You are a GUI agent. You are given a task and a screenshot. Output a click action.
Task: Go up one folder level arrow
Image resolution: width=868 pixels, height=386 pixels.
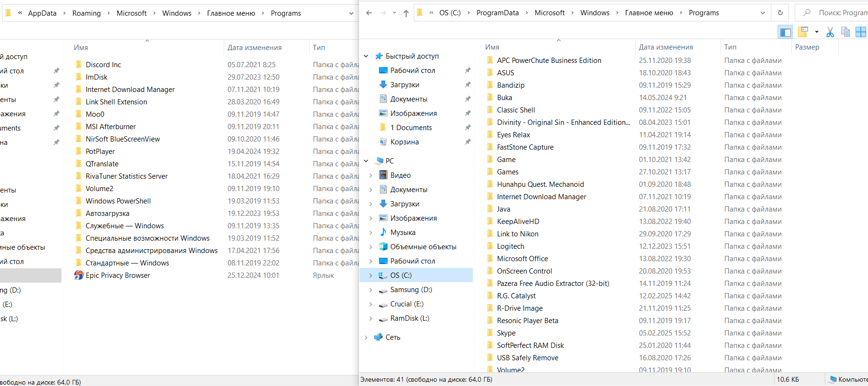(406, 13)
